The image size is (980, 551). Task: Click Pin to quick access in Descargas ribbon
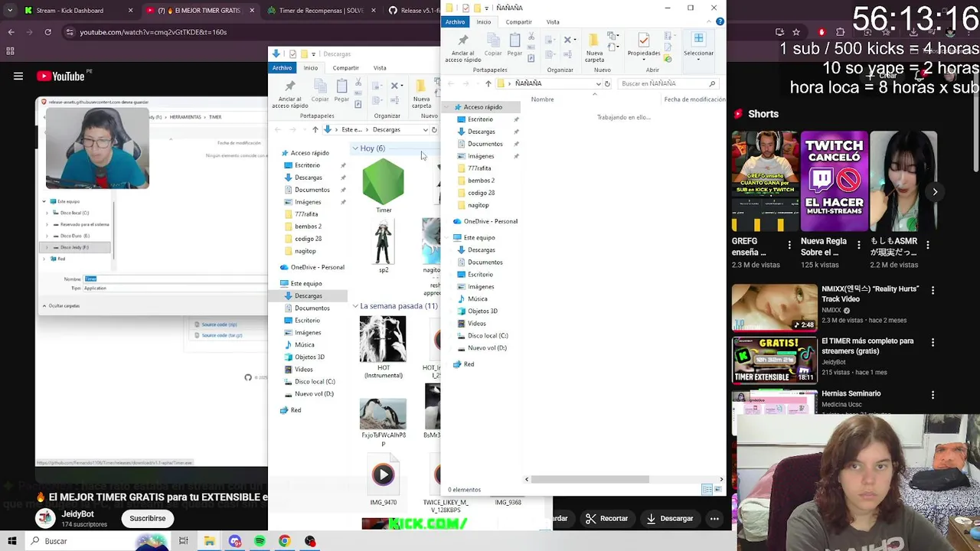tap(289, 93)
